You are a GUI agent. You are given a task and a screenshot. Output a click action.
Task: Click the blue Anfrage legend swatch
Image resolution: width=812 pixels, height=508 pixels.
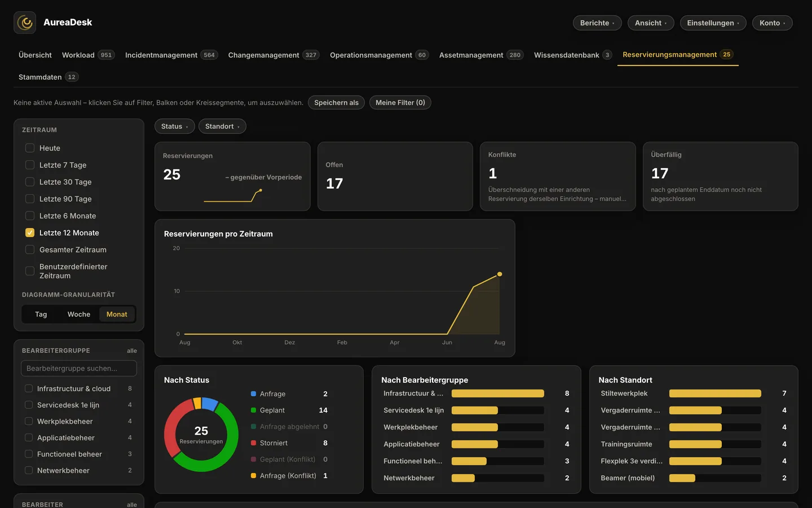254,394
